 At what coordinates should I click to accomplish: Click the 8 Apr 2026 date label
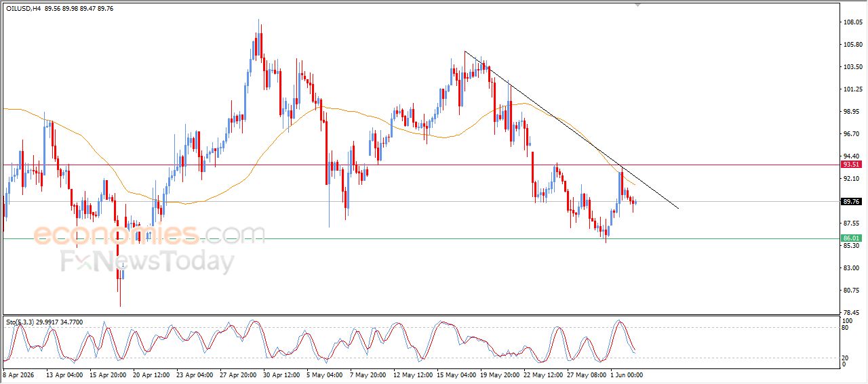(18, 375)
